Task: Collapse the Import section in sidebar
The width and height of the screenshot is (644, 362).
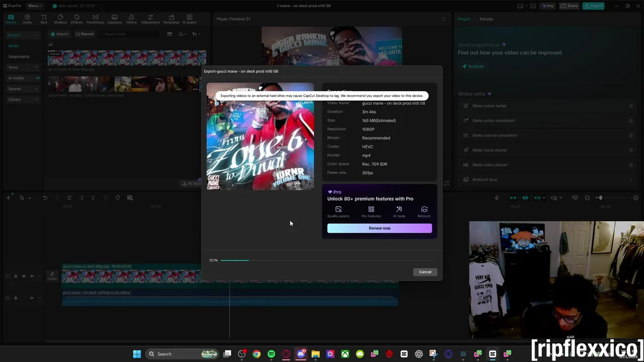Action: coord(36,35)
